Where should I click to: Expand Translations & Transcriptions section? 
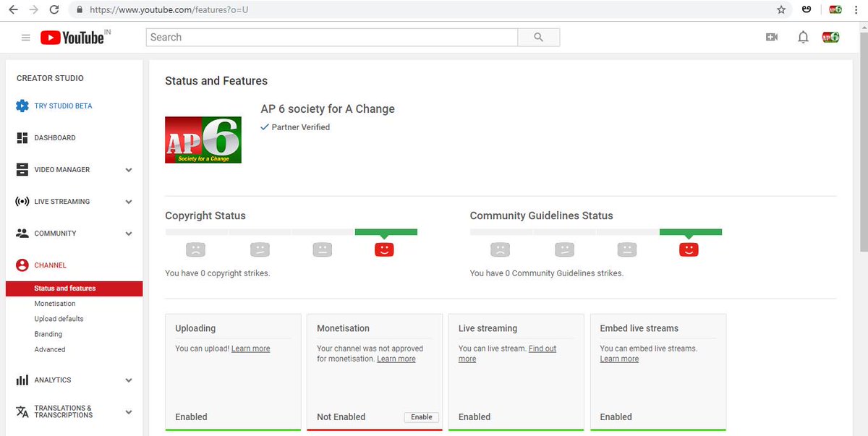point(129,412)
